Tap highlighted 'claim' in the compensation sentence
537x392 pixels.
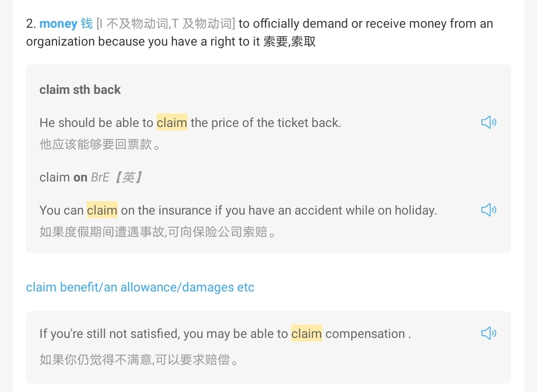tap(307, 333)
